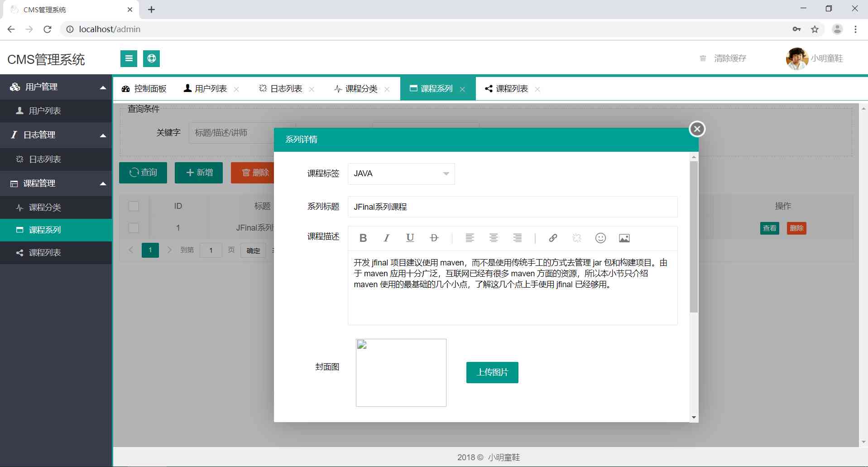Viewport: 868px width, 467px height.
Task: Open the 控制面板 tab
Action: tap(145, 89)
